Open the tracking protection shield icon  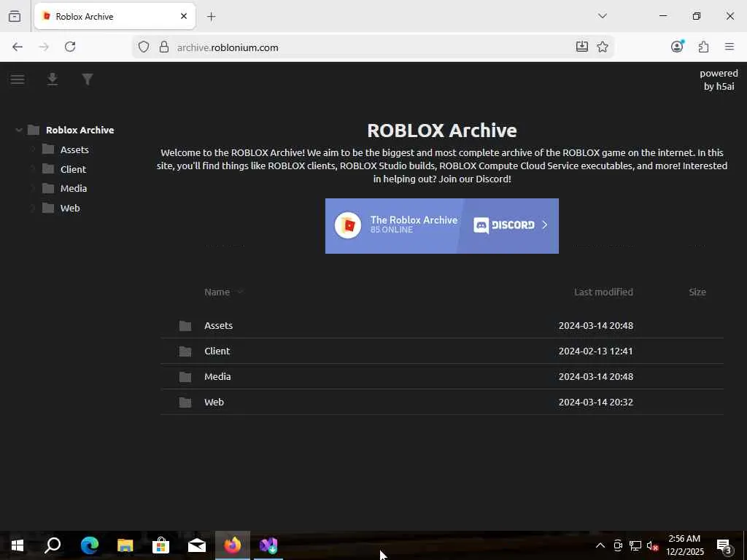(x=144, y=47)
